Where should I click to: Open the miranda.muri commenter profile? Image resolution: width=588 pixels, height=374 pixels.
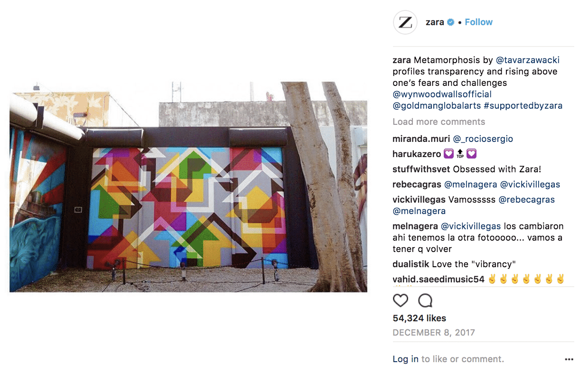(421, 139)
